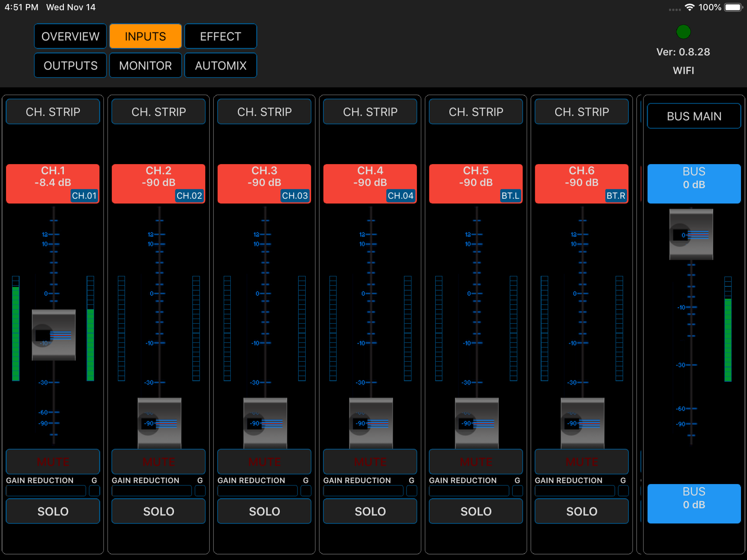
Task: Tap the CH.01 source label badge
Action: (x=84, y=196)
